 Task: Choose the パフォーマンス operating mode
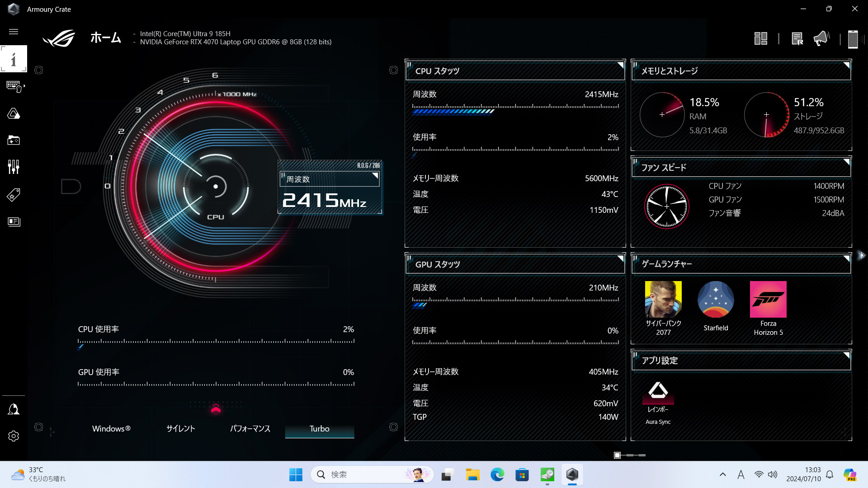(x=250, y=429)
